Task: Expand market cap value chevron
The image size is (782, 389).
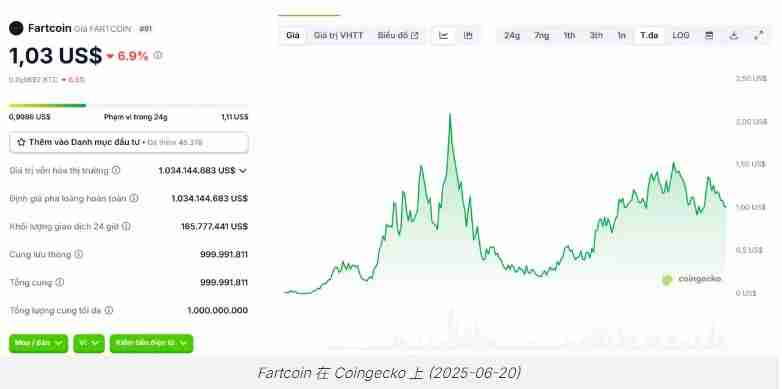Action: [x=243, y=171]
